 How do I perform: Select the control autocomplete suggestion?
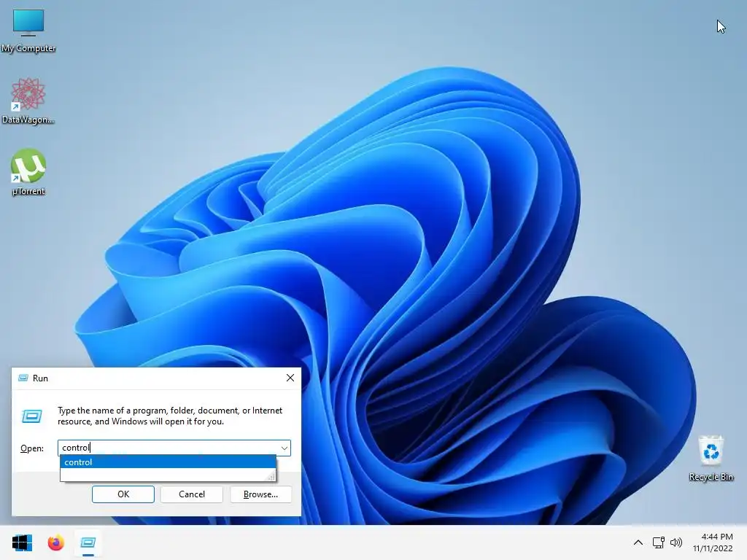(x=168, y=462)
